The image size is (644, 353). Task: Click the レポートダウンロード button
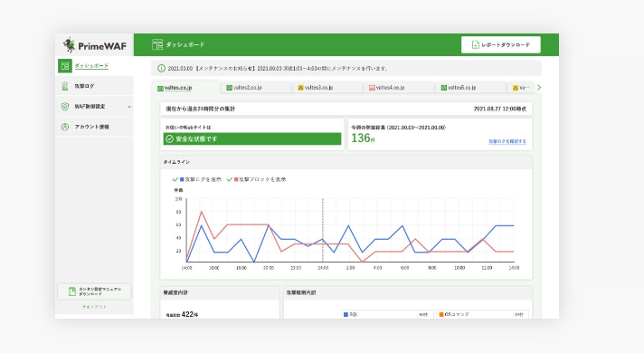(x=501, y=44)
